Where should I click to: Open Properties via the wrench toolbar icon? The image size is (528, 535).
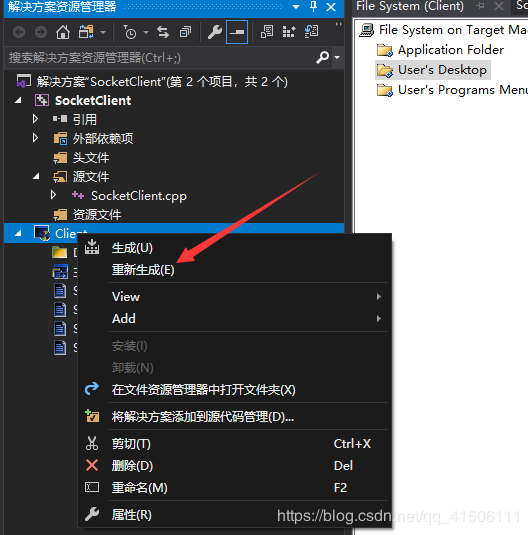(x=215, y=32)
